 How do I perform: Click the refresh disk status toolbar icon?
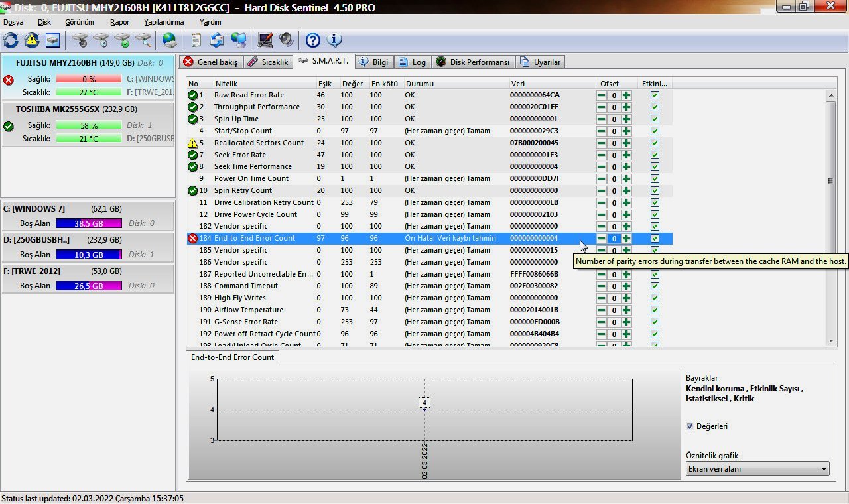point(11,40)
